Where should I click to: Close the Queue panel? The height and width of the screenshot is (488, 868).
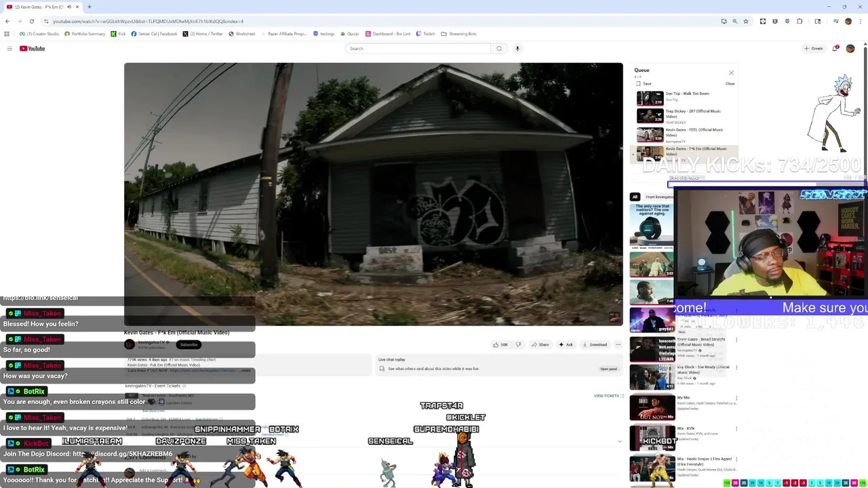coord(731,73)
